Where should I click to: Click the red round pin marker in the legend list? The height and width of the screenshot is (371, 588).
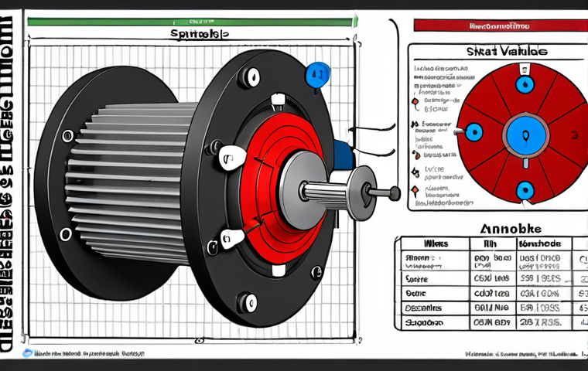pyautogui.click(x=415, y=103)
